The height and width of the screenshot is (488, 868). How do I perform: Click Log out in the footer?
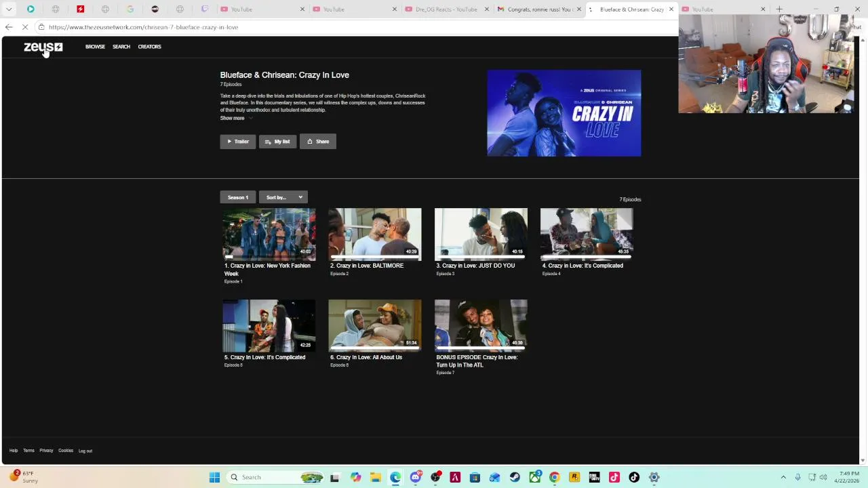click(85, 451)
